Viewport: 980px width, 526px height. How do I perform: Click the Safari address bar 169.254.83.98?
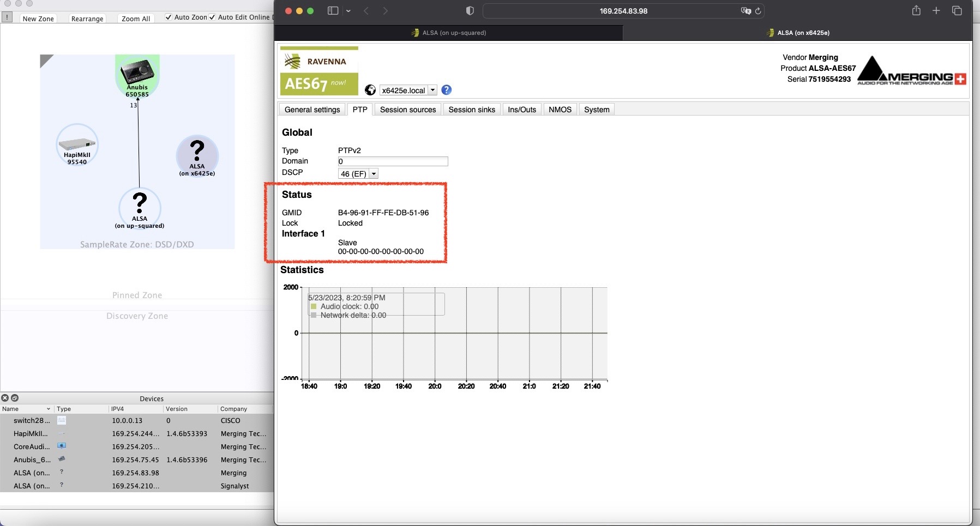[623, 11]
